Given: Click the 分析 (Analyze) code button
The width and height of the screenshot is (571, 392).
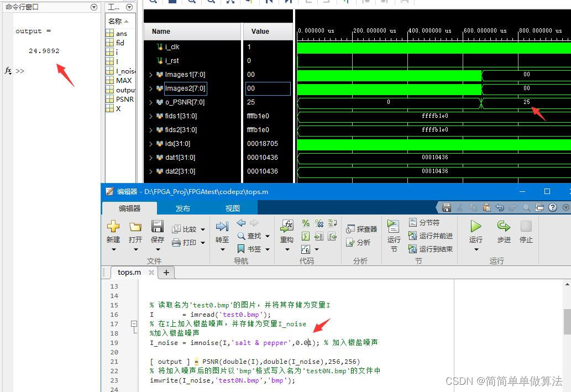Looking at the screenshot, I should (x=358, y=242).
